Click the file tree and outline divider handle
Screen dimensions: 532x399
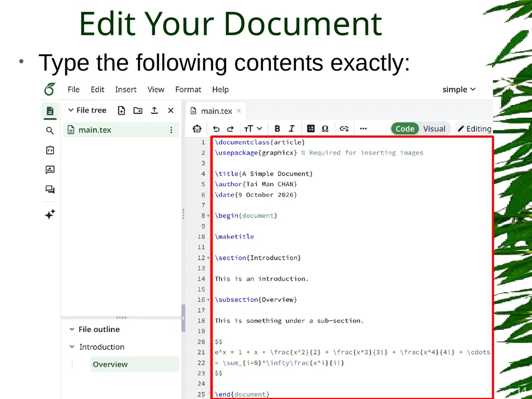(121, 318)
